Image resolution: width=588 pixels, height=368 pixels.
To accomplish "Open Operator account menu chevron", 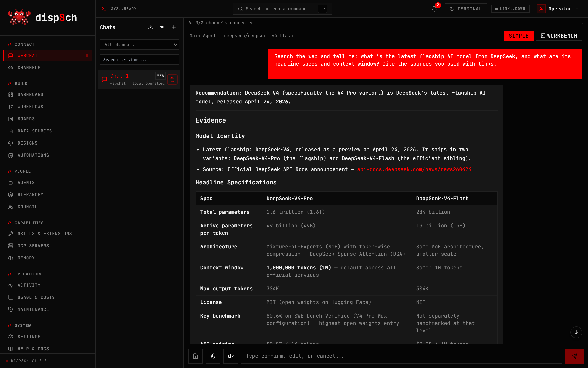I will coord(577,9).
